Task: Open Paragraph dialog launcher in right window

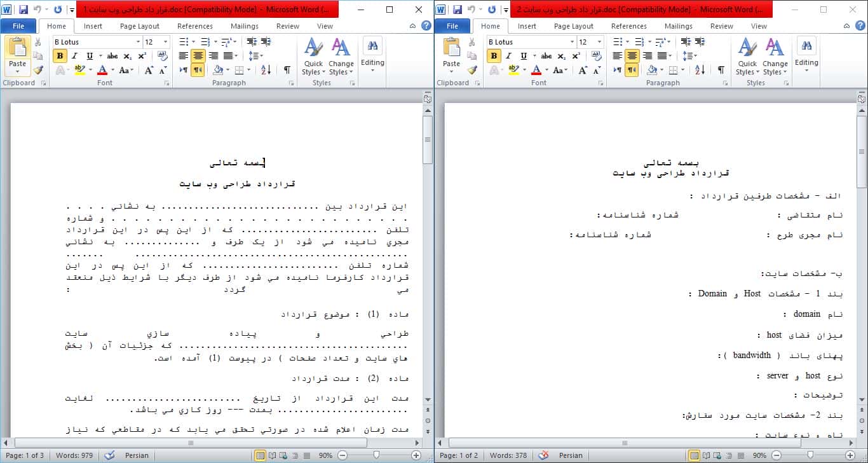Action: coord(725,83)
